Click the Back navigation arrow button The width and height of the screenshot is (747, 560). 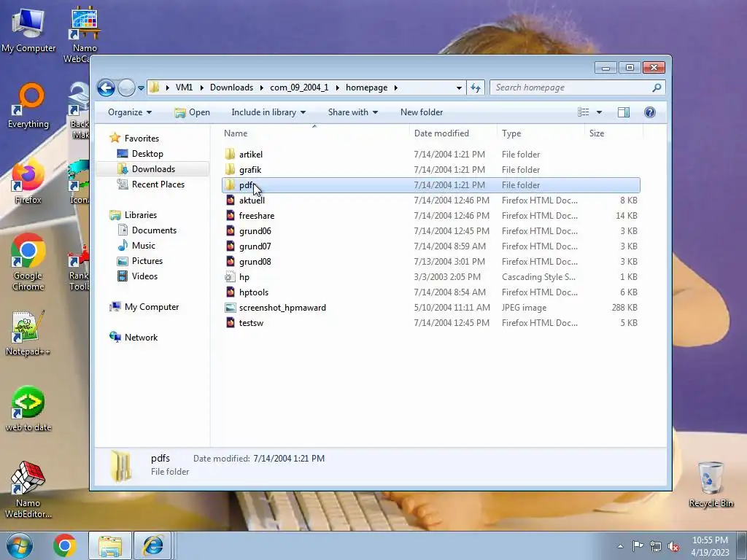coord(106,87)
